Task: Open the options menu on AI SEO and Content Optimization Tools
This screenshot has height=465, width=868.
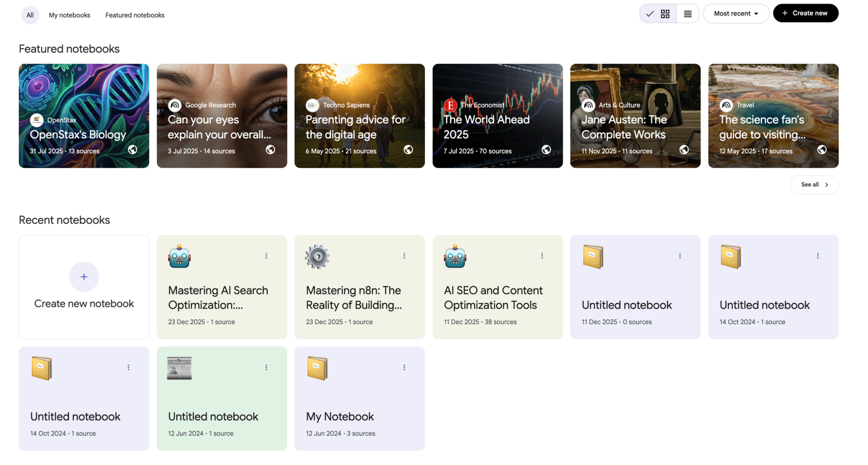Action: point(542,256)
